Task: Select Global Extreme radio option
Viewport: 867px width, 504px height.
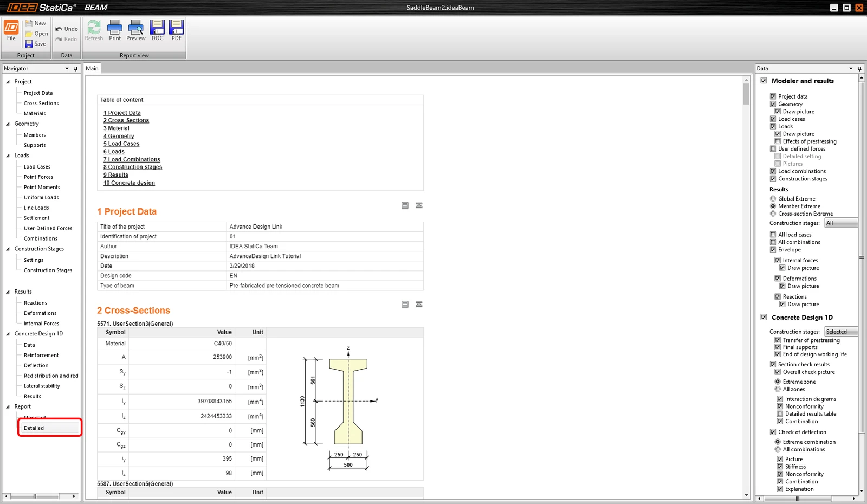Action: (773, 199)
